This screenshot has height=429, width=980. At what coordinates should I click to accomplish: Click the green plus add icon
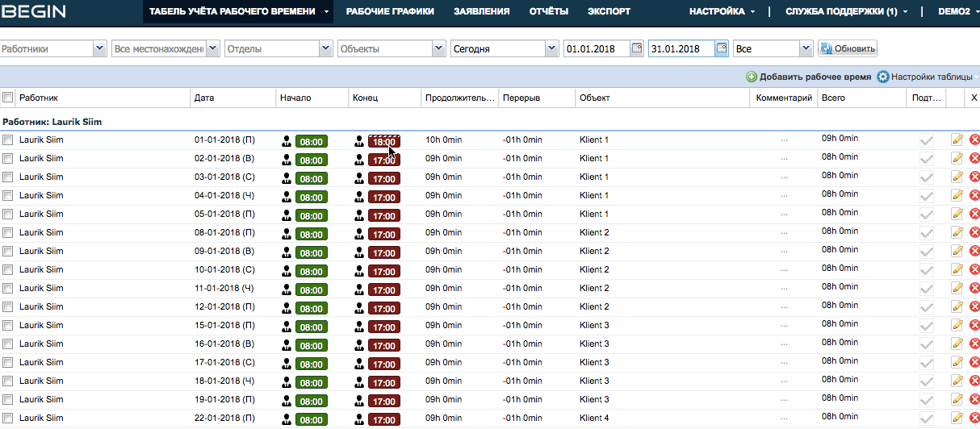[x=752, y=77]
